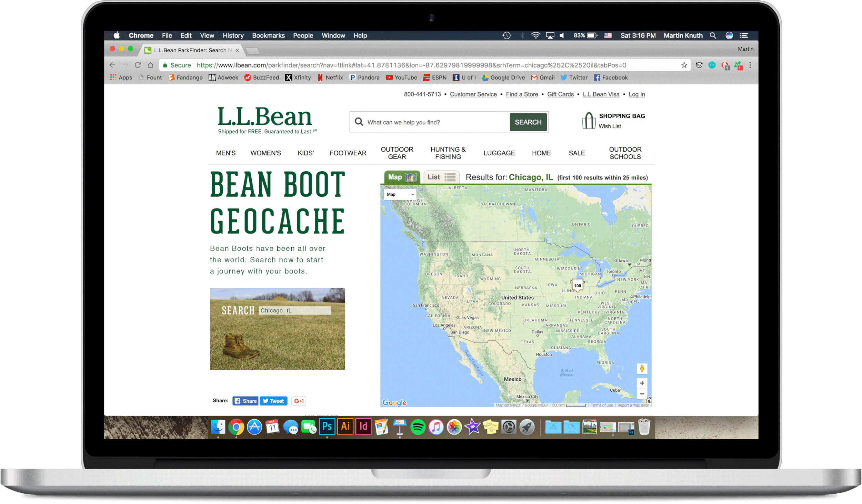Click the boot in grass search image
The height and width of the screenshot is (504, 862).
click(x=277, y=328)
